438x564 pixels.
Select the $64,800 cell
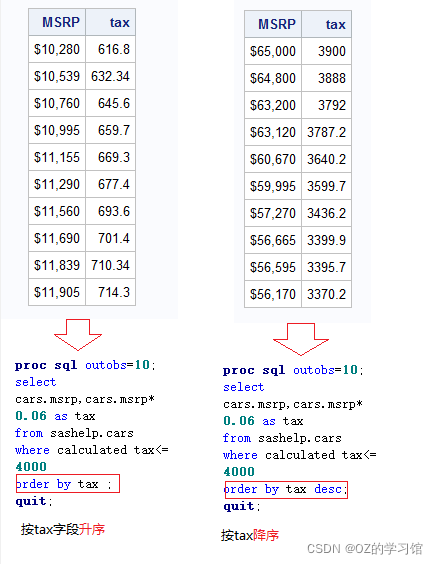point(273,78)
